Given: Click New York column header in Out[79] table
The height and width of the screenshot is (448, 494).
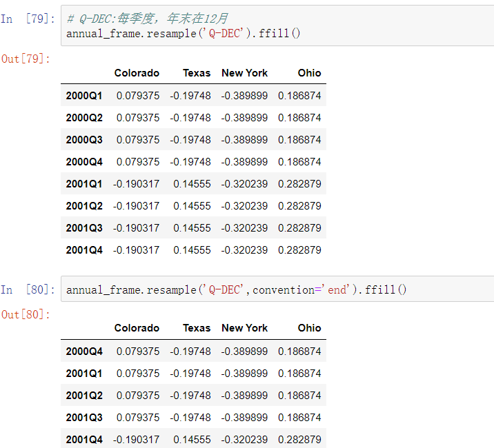Looking at the screenshot, I should pos(244,73).
